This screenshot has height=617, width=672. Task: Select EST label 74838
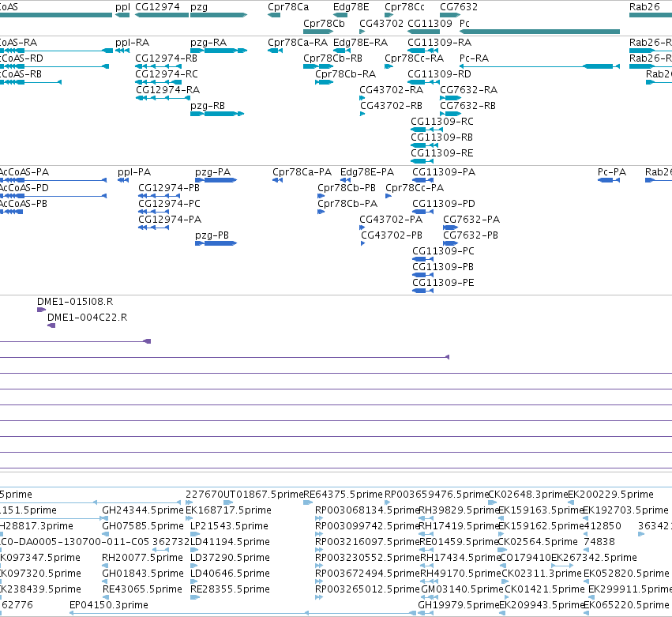(599, 542)
